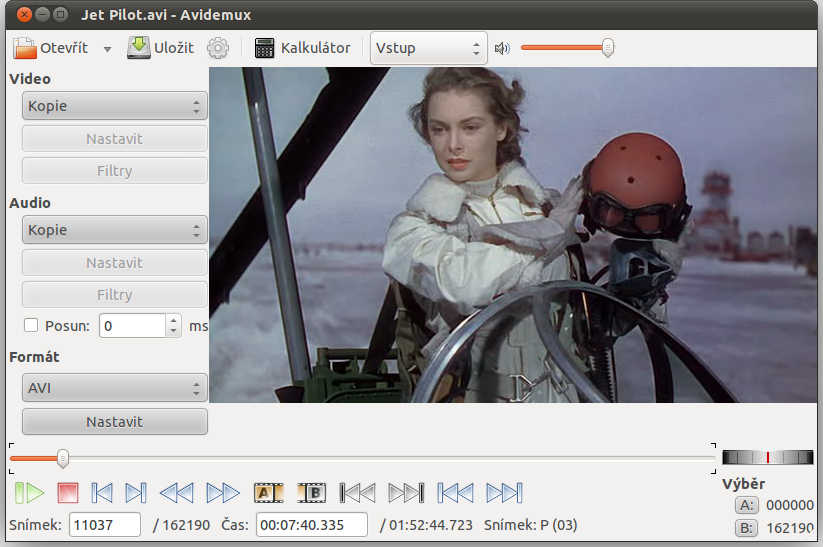Screen dimensions: 823x547
Task: Click the video preview frame
Action: 513,235
